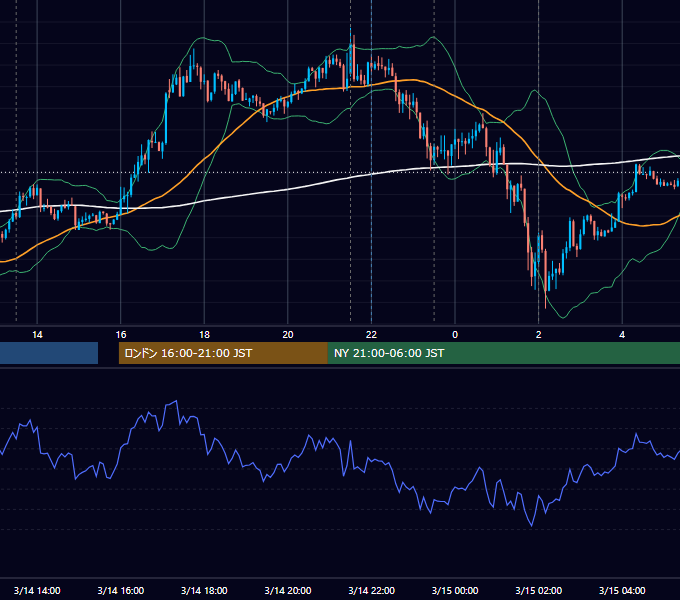Viewport: 680px width, 600px height.
Task: Click the 3/14 14:00 time label
Action: 37,590
